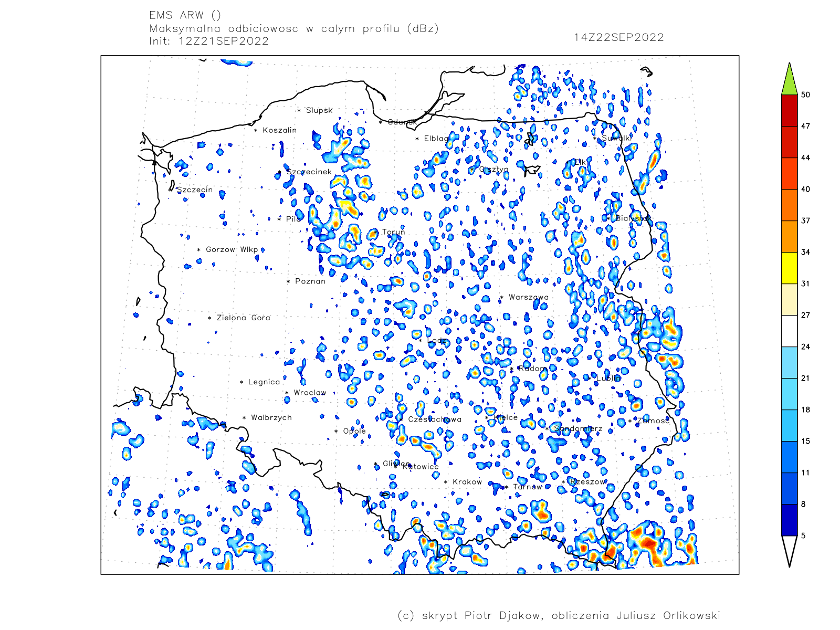Click the Suwalki city label

[x=616, y=138]
